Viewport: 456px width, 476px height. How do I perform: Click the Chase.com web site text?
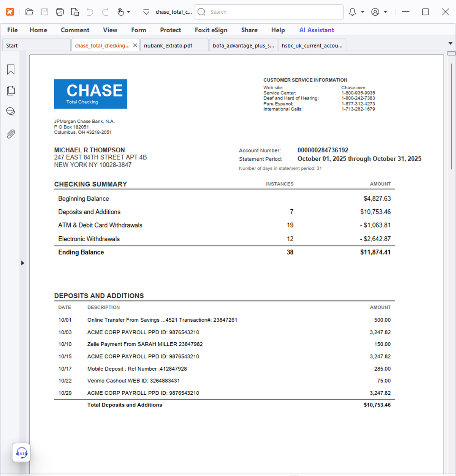(353, 87)
